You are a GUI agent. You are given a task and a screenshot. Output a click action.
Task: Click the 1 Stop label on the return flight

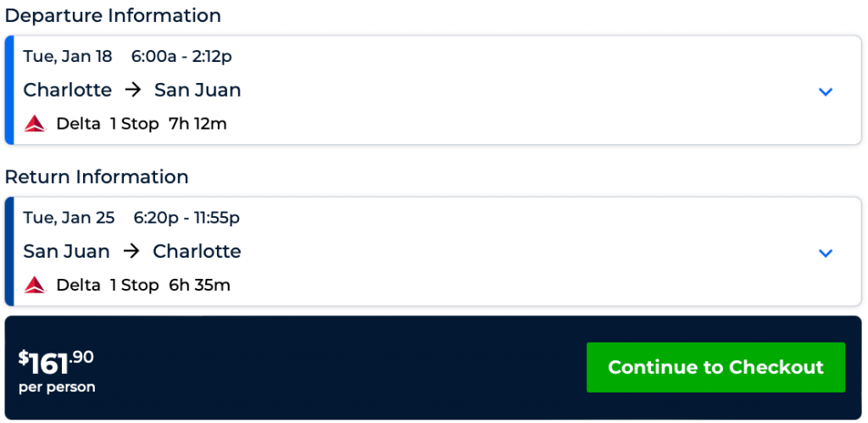click(x=134, y=285)
